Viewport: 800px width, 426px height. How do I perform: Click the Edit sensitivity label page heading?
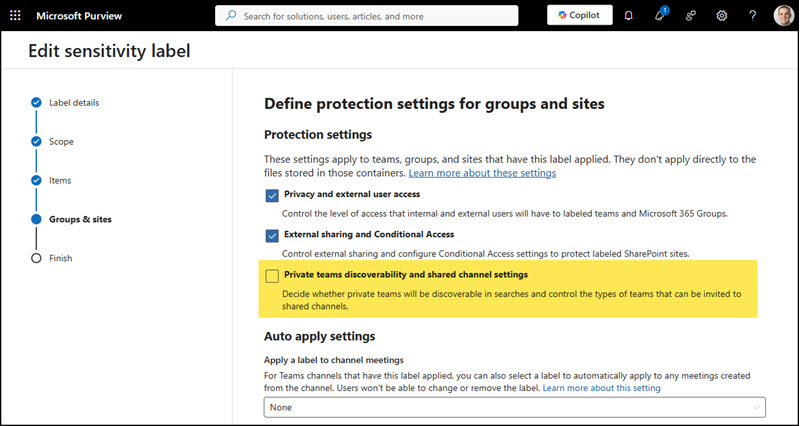(x=109, y=51)
